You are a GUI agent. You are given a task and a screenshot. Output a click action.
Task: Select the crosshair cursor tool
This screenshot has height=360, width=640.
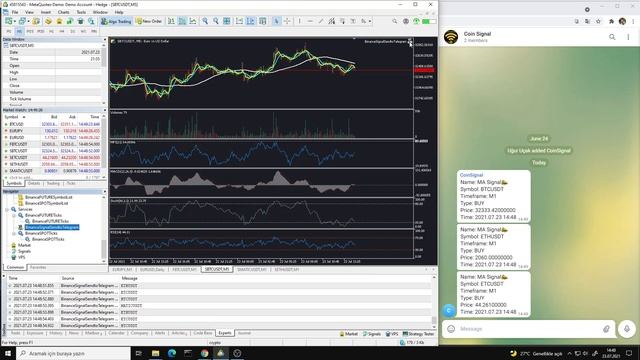287,21
